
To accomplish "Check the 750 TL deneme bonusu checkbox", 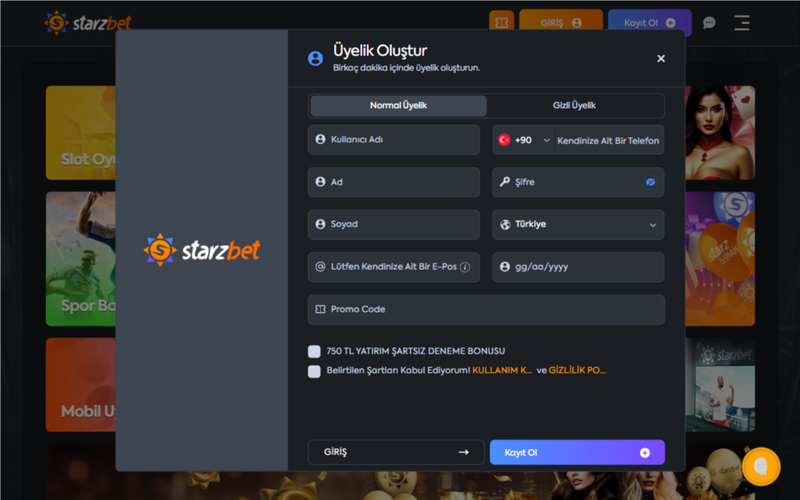I will [x=314, y=351].
